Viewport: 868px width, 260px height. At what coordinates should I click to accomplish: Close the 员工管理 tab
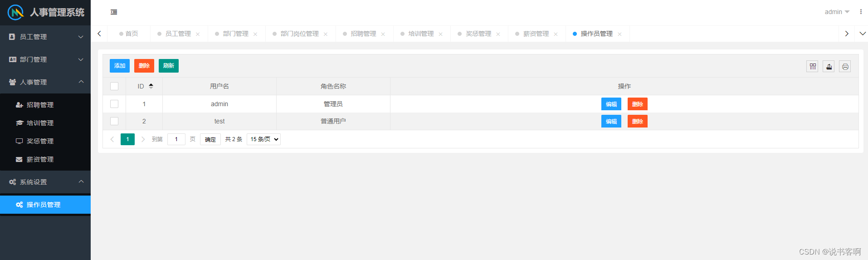click(x=198, y=34)
